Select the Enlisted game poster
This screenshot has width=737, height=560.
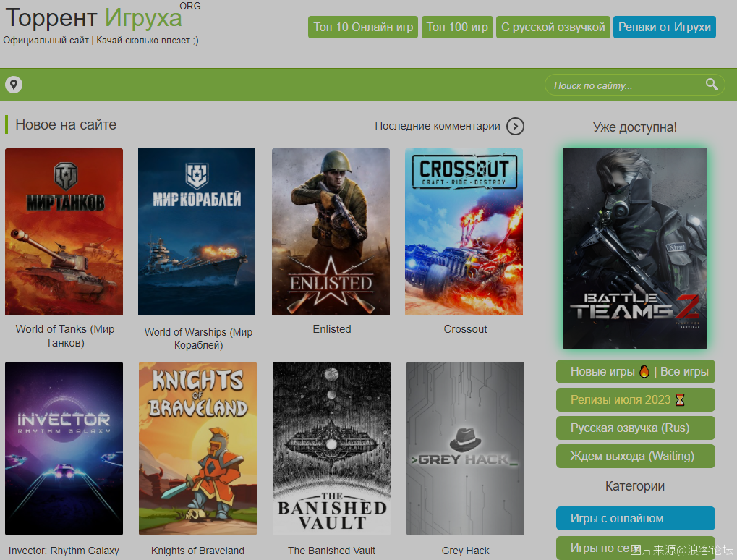[331, 232]
